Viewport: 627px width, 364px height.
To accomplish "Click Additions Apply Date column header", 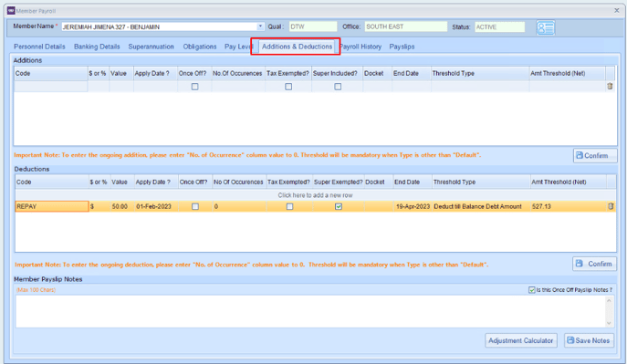I will pos(155,74).
